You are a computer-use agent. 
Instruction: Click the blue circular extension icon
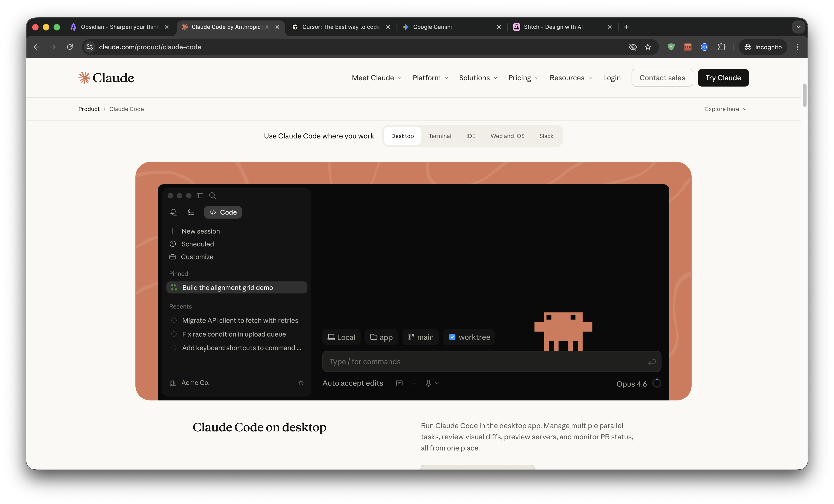(x=705, y=47)
